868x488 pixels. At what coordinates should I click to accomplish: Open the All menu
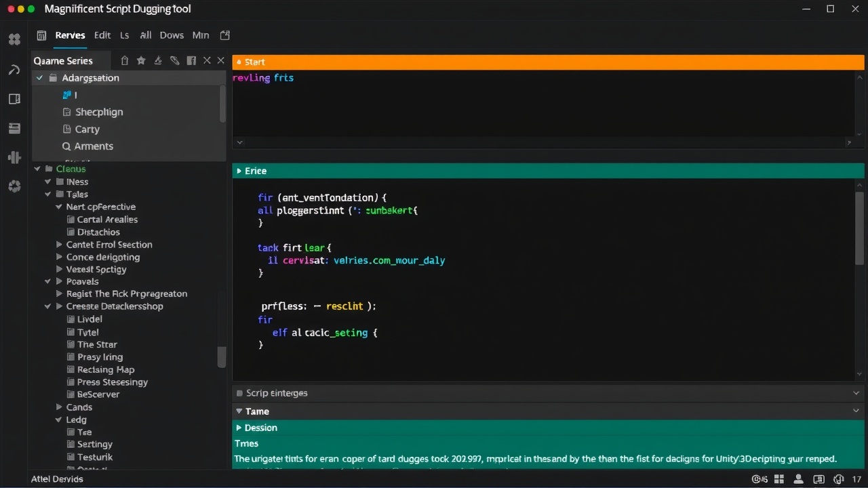[145, 35]
